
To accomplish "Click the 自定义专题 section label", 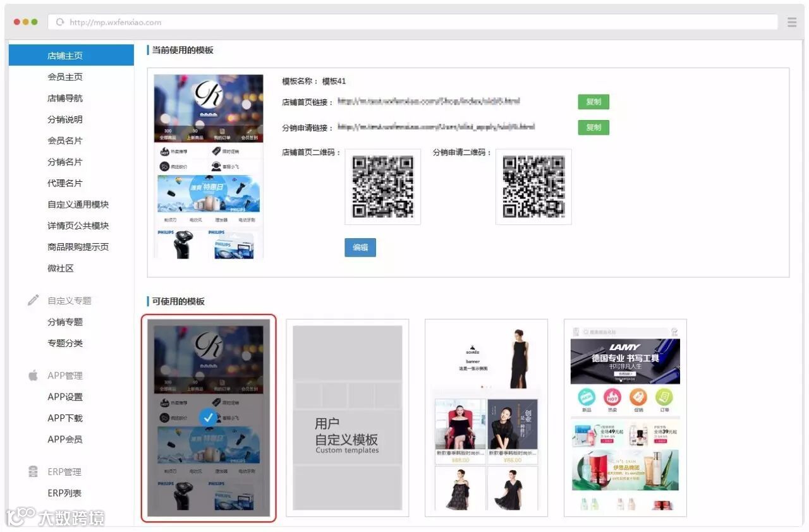I will point(70,301).
